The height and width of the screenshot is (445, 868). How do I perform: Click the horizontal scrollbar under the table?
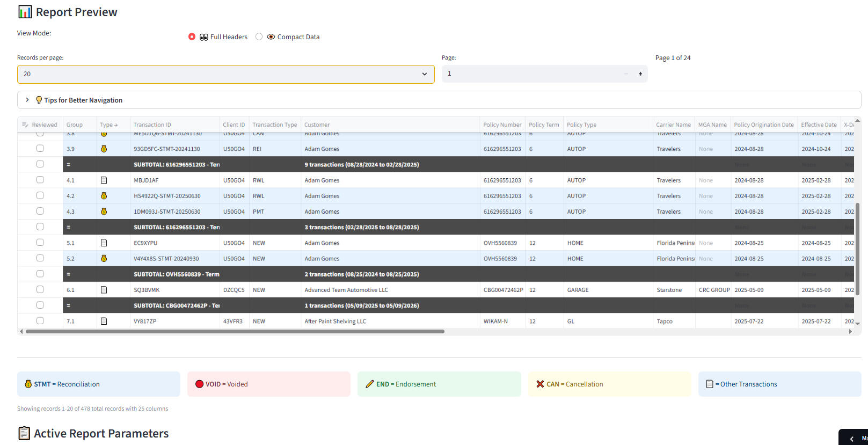pos(235,332)
